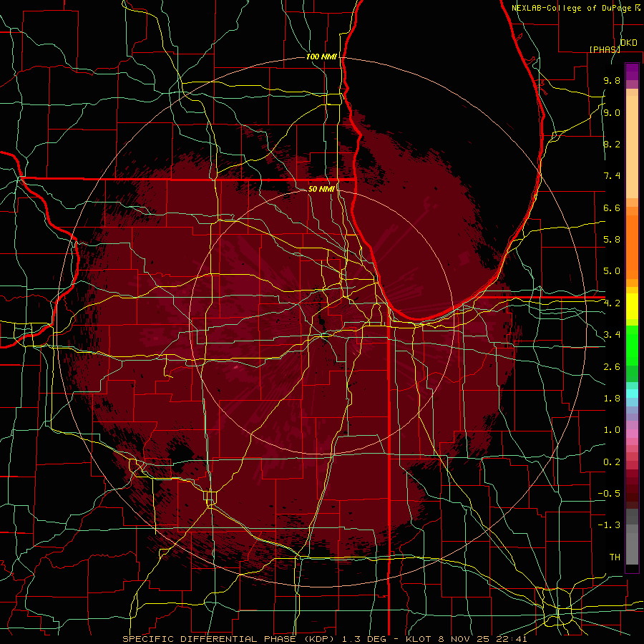
Task: Click the 6.6 value on the scale
Action: 612,208
